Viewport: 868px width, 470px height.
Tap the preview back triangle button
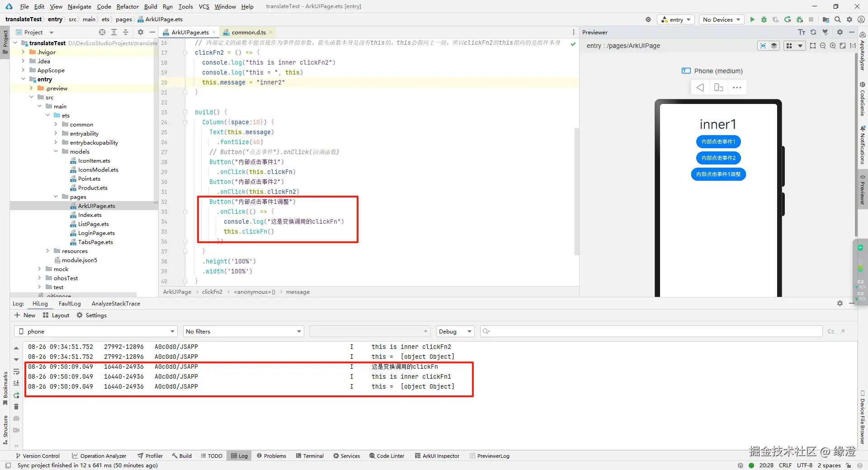(x=700, y=87)
